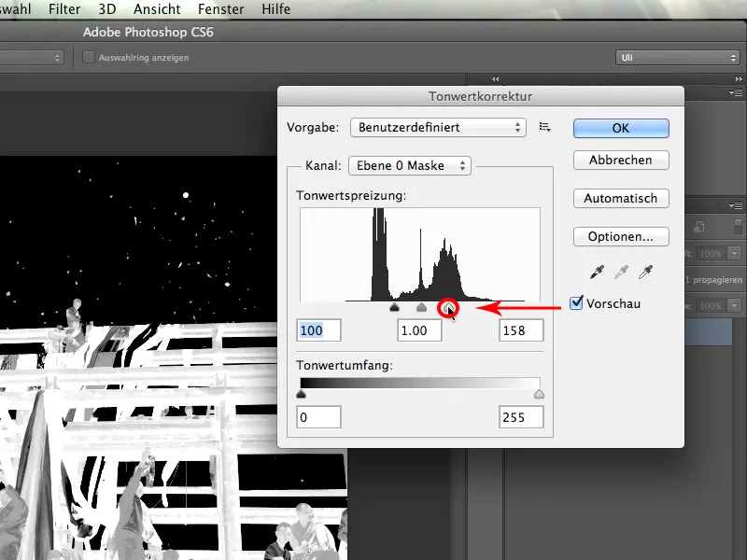Click the highlight input field showing 158
Image resolution: width=747 pixels, height=560 pixels.
coord(521,330)
